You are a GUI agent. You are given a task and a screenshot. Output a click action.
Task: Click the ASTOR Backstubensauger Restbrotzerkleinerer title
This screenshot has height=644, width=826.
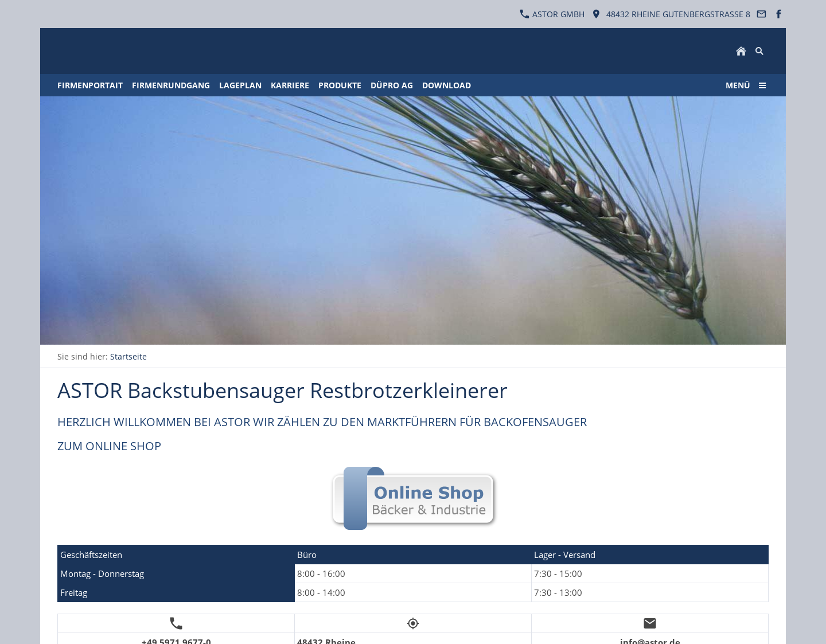pos(282,391)
